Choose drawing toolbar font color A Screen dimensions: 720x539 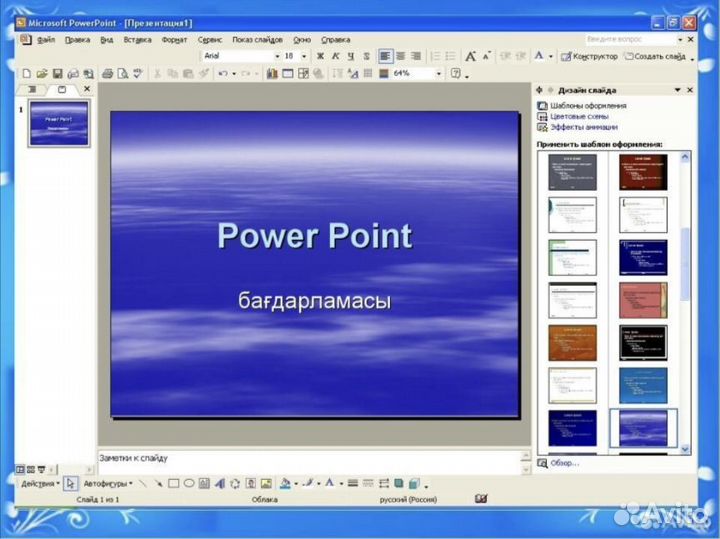tap(329, 483)
